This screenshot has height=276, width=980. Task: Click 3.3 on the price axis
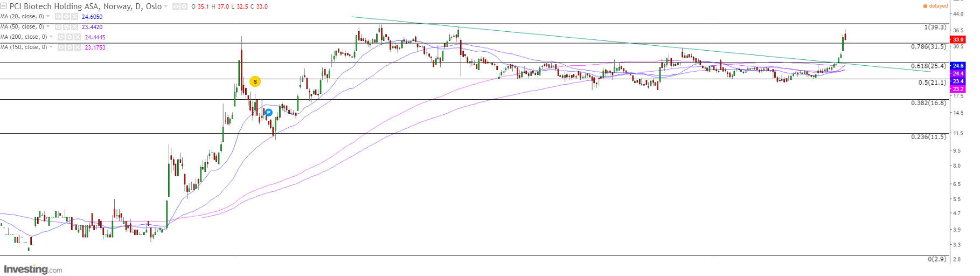tap(957, 244)
